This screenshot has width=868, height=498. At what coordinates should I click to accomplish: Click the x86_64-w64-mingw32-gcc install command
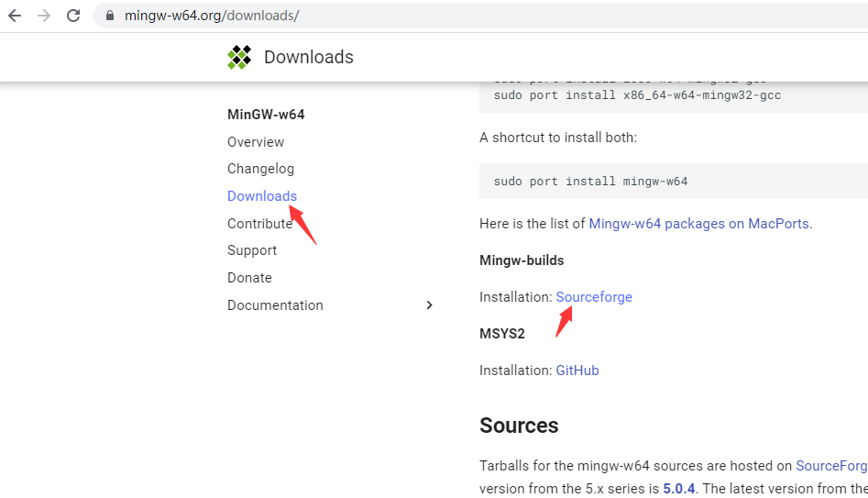click(x=637, y=95)
